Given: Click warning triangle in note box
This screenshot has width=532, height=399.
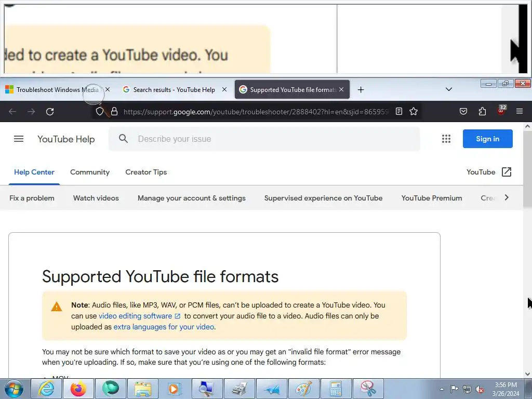Looking at the screenshot, I should [x=56, y=307].
